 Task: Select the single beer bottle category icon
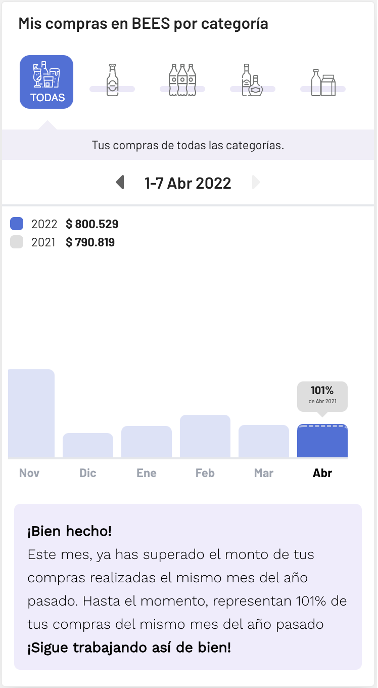(x=112, y=80)
